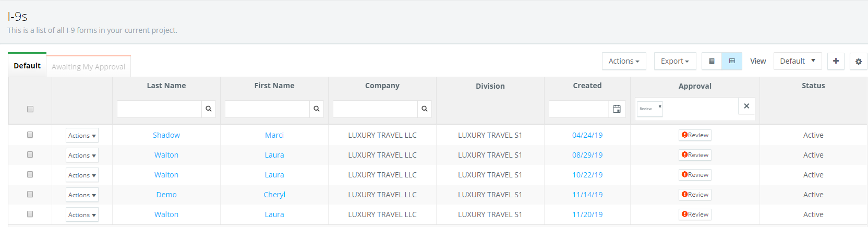Image resolution: width=868 pixels, height=227 pixels.
Task: Click the plus icon to add a view
Action: pos(836,61)
